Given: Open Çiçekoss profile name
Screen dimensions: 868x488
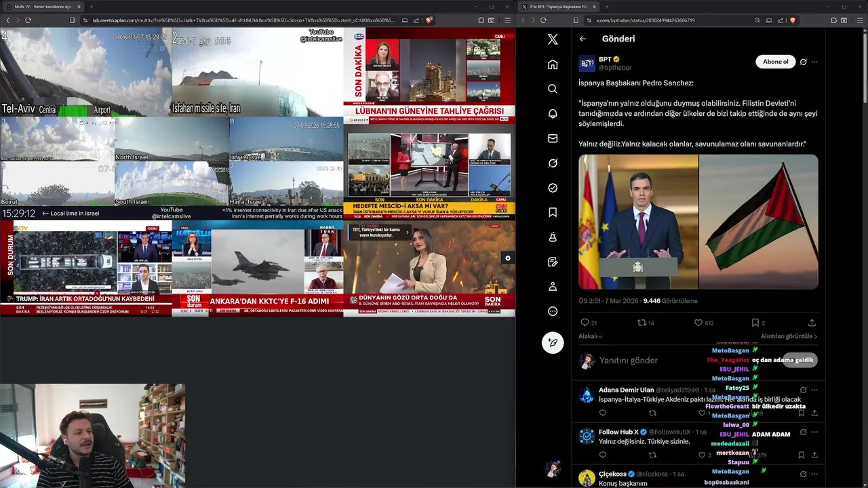Looking at the screenshot, I should (612, 474).
